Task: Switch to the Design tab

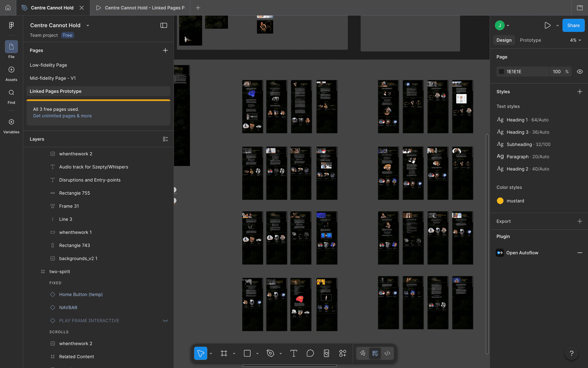Action: pyautogui.click(x=504, y=40)
